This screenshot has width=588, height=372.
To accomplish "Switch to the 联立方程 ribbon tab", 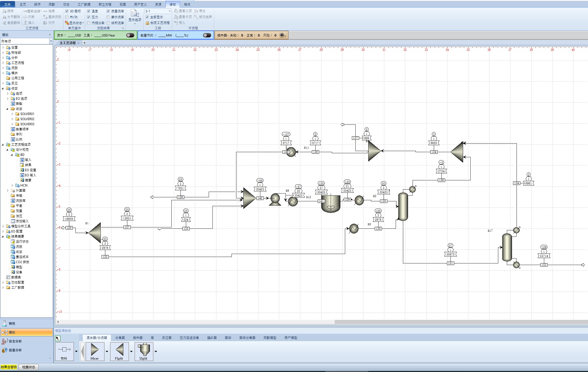I will pos(105,4).
